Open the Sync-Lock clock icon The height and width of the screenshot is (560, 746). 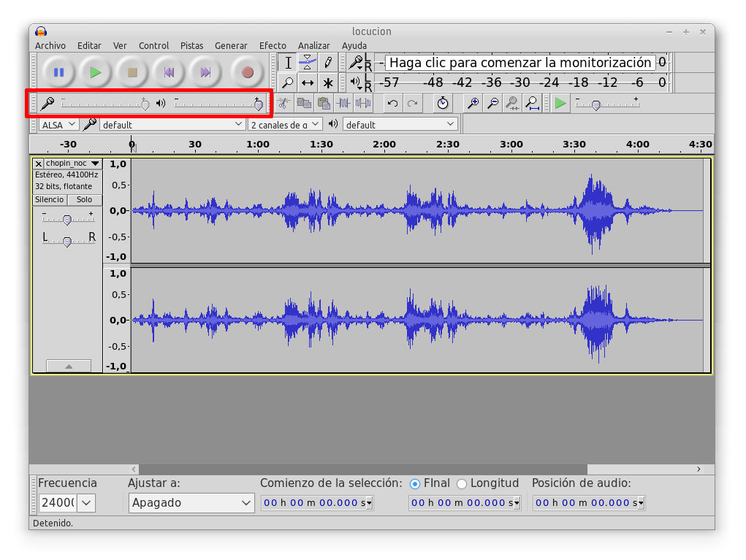[443, 103]
